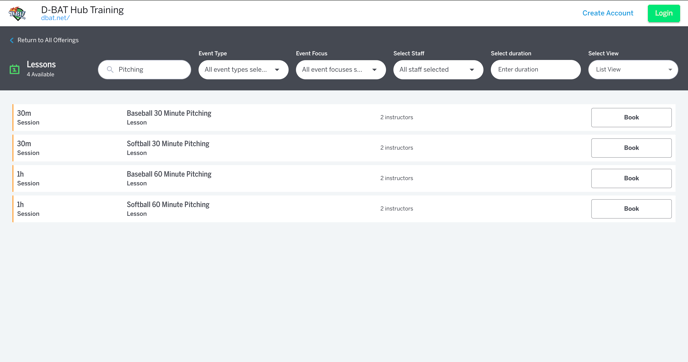Open the Select Staff dropdown

pyautogui.click(x=438, y=69)
